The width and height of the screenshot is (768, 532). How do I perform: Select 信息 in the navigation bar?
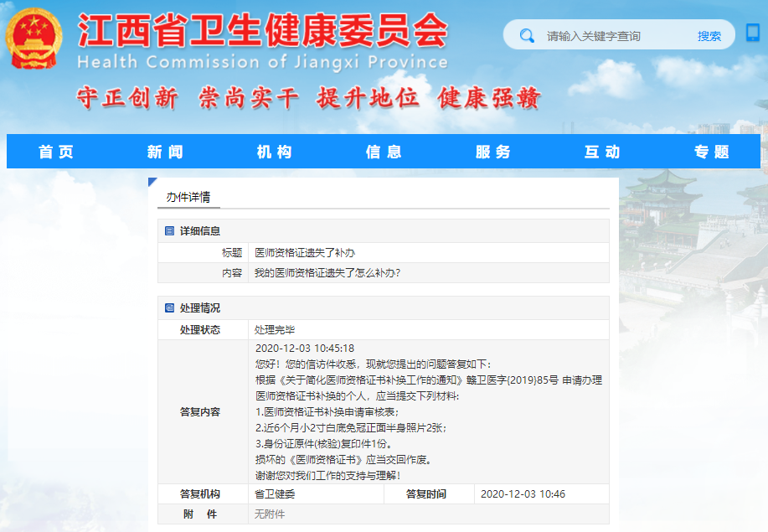(384, 152)
